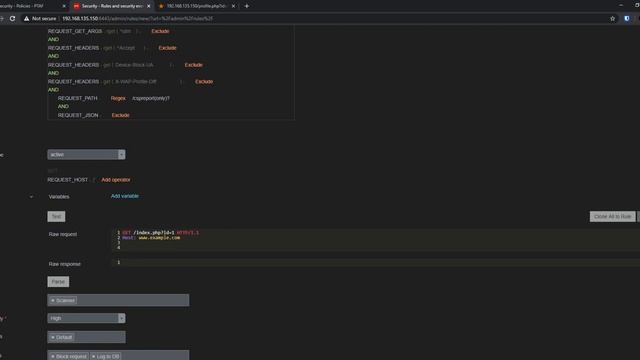Open a new browser tab
Image resolution: width=640 pixels, height=360 pixels.
[247, 6]
